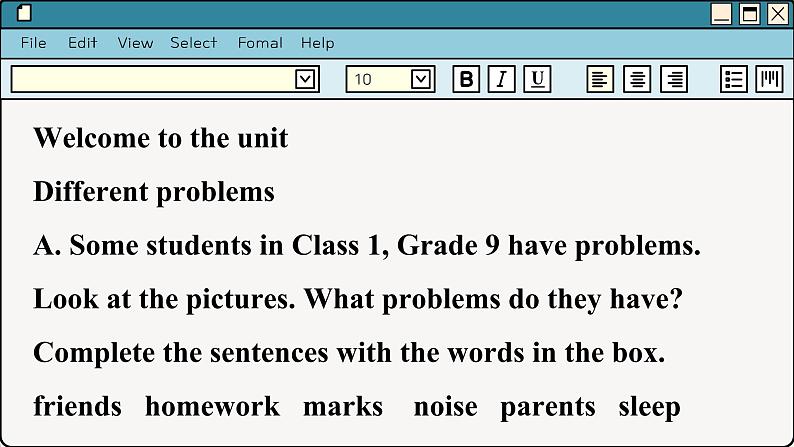
Task: Insert a bulleted list
Action: point(734,80)
